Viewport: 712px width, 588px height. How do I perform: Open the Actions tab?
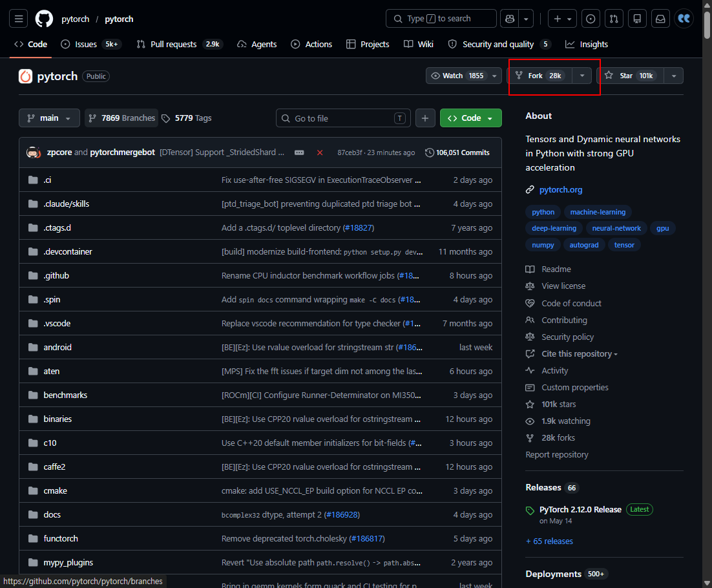(311, 44)
